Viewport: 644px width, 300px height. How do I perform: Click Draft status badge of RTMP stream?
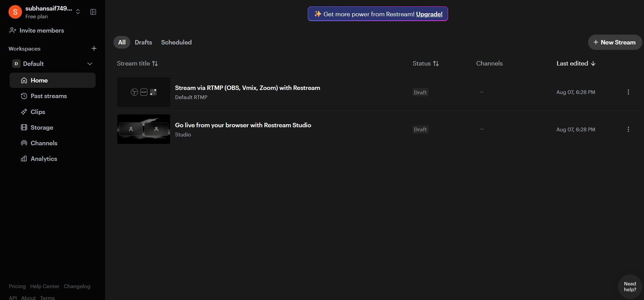coord(420,92)
